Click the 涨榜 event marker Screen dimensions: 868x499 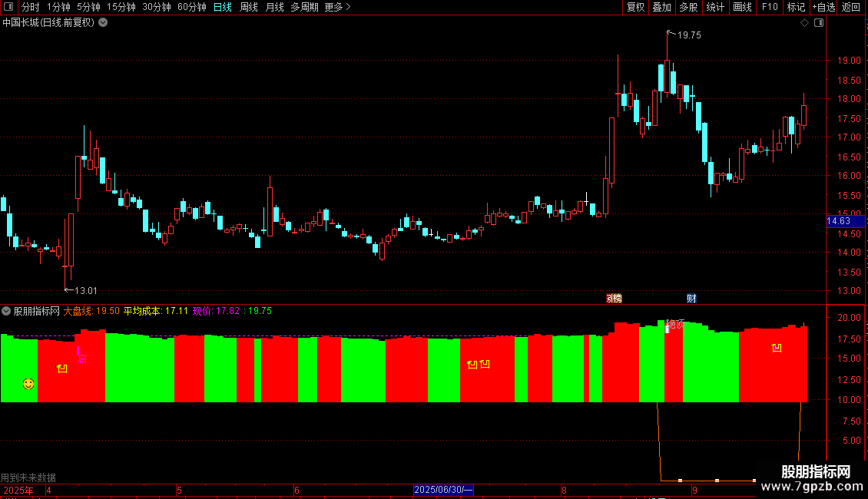pyautogui.click(x=614, y=298)
